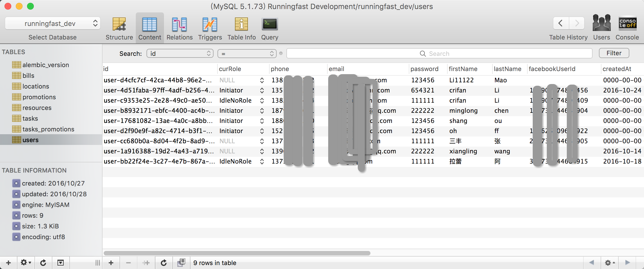Screen dimensions: 644x269
Task: Go back in table history
Action: point(561,23)
